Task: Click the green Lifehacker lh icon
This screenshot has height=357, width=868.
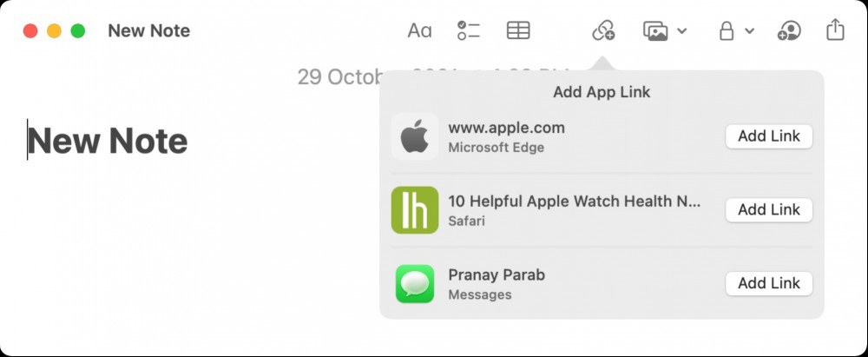Action: [415, 210]
